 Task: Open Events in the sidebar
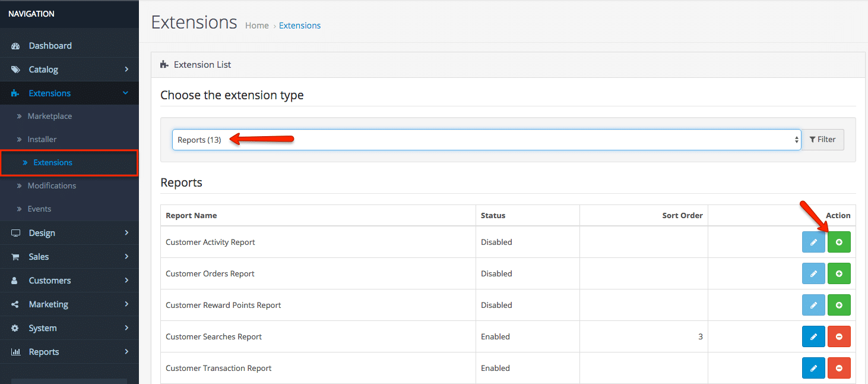coord(39,209)
